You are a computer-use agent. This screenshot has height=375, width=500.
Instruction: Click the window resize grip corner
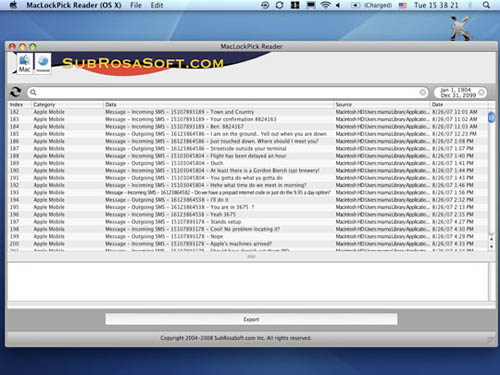click(491, 340)
